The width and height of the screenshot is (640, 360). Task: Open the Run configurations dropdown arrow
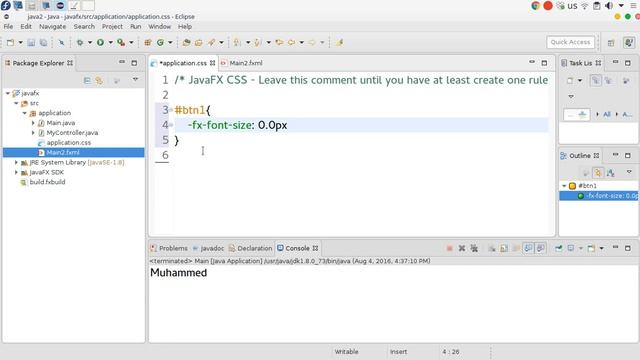pos(110,42)
